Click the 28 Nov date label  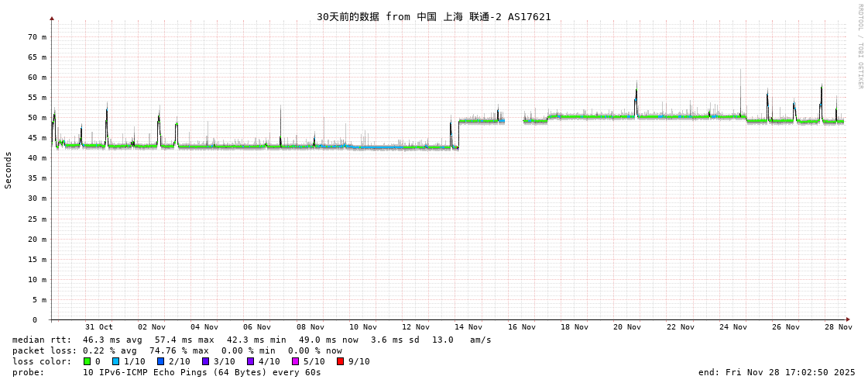tap(838, 327)
